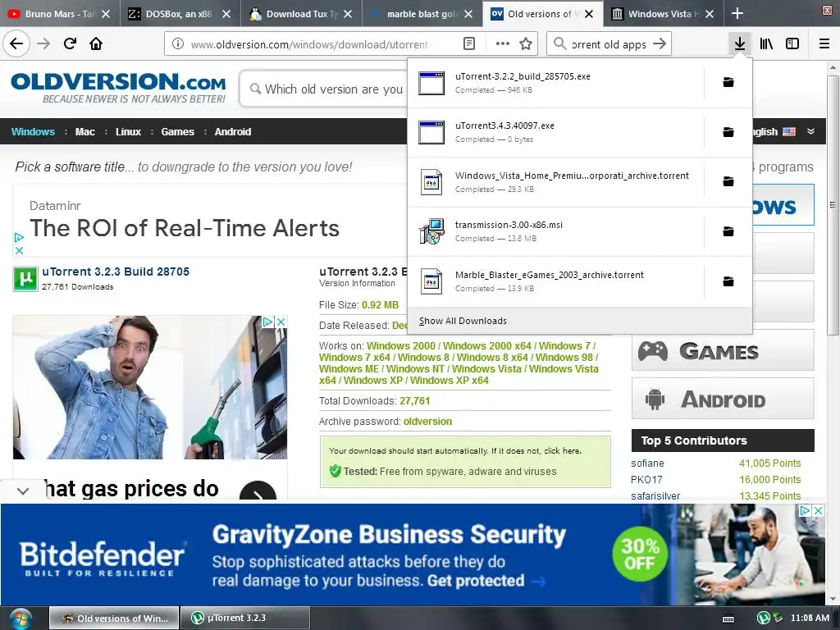
Task: Click sofiane contributor link
Action: coord(647,463)
